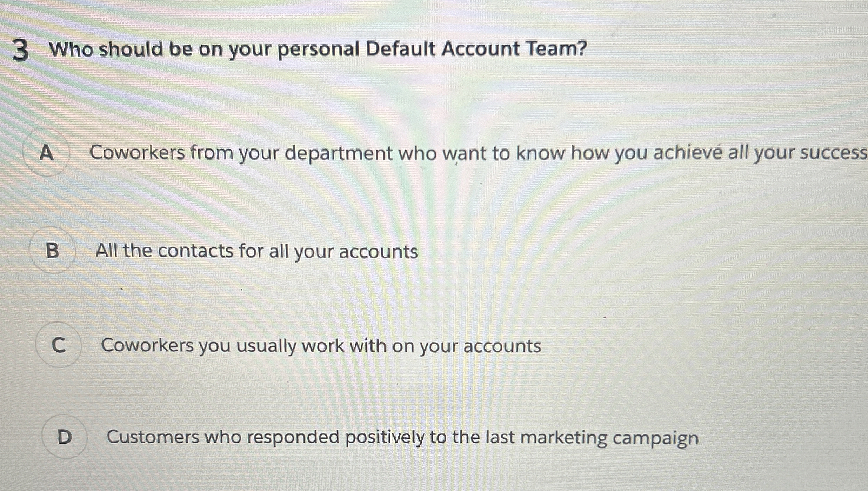Mark the last answer option's letter bubble
This screenshot has width=868, height=491.
(x=65, y=437)
